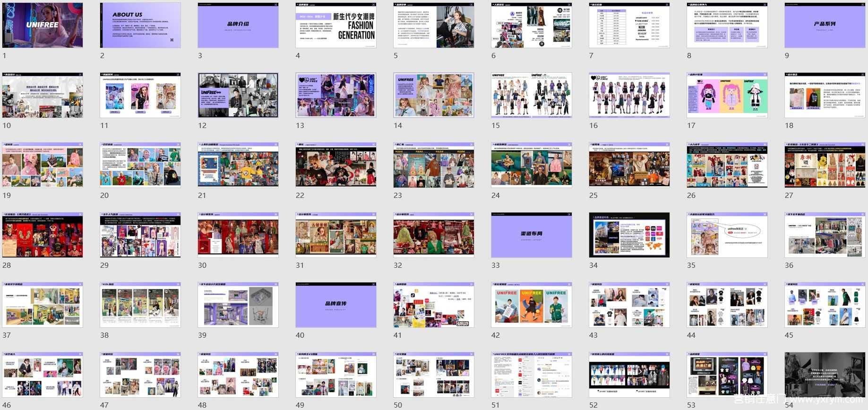Select slide 45 thumbnail
Screen dimensions: 868x410
click(825, 305)
